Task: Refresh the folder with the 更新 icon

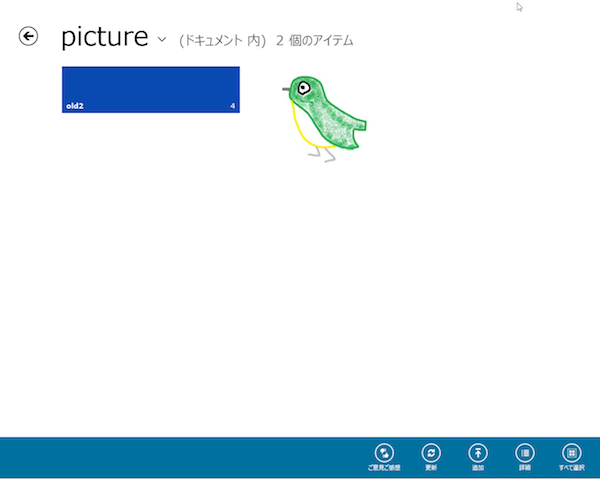Action: pos(431,453)
